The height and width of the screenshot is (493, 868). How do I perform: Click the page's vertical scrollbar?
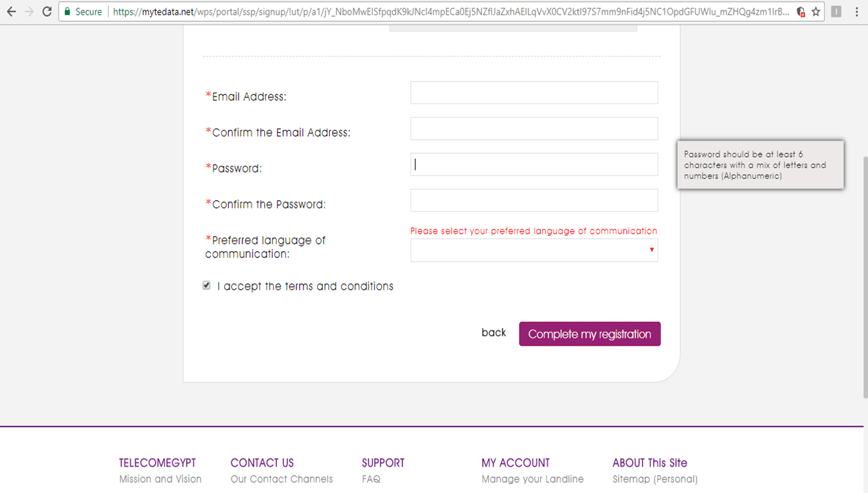[x=865, y=277]
